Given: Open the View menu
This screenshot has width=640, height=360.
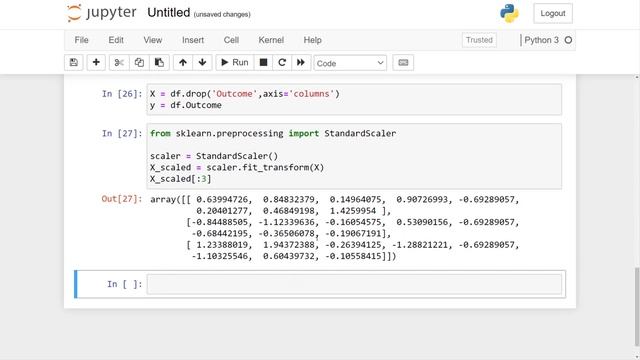Looking at the screenshot, I should point(153,40).
